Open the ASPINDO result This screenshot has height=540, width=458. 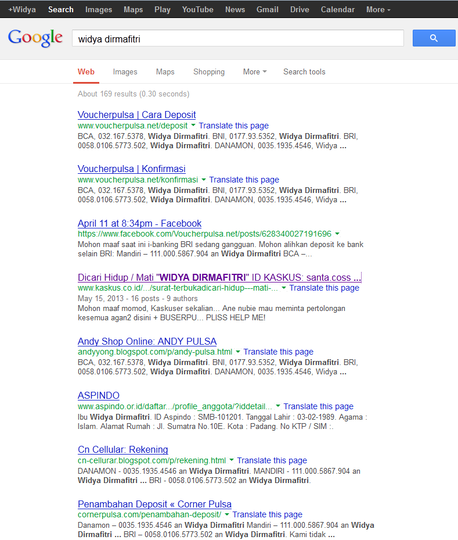coord(98,395)
